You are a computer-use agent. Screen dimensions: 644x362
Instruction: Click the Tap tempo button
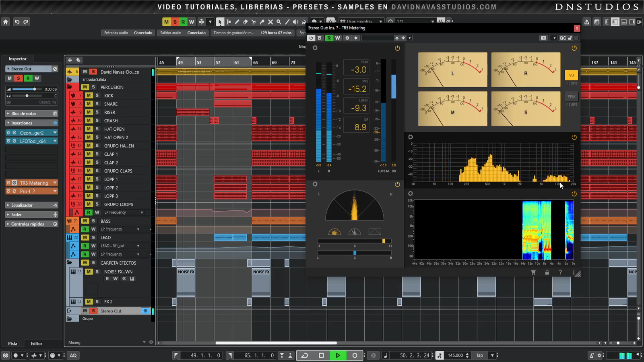pos(479,356)
